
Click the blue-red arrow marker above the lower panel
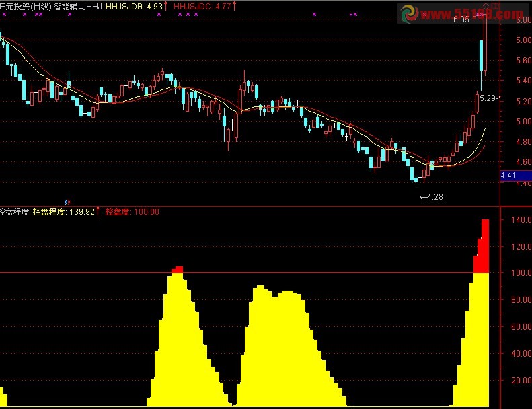coord(67,201)
